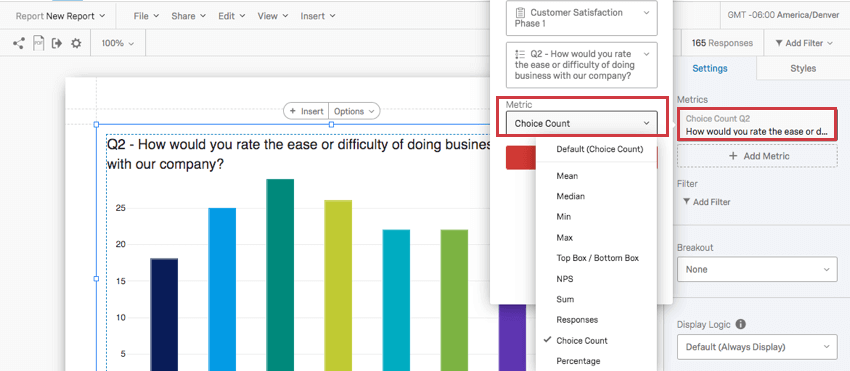
Task: Switch to the Settings tab
Action: pyautogui.click(x=710, y=68)
